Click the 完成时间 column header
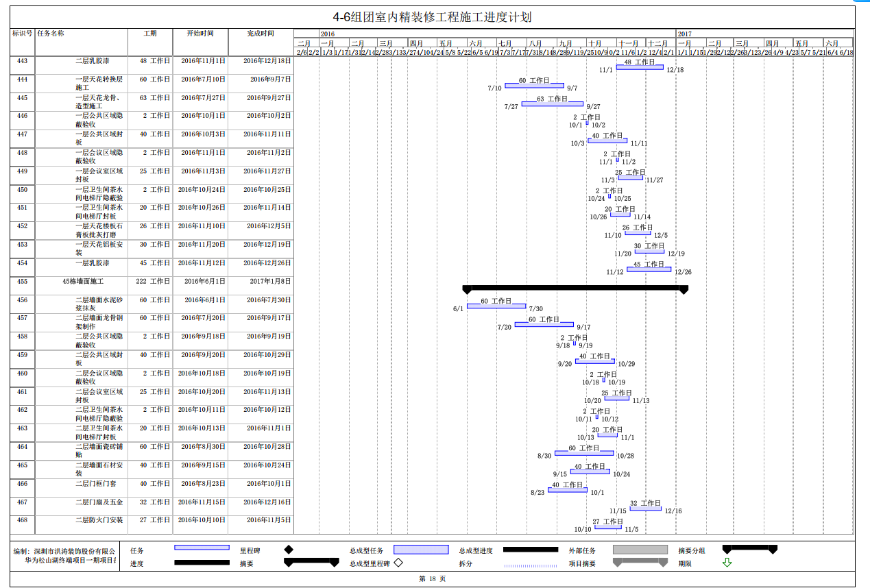 coord(261,34)
